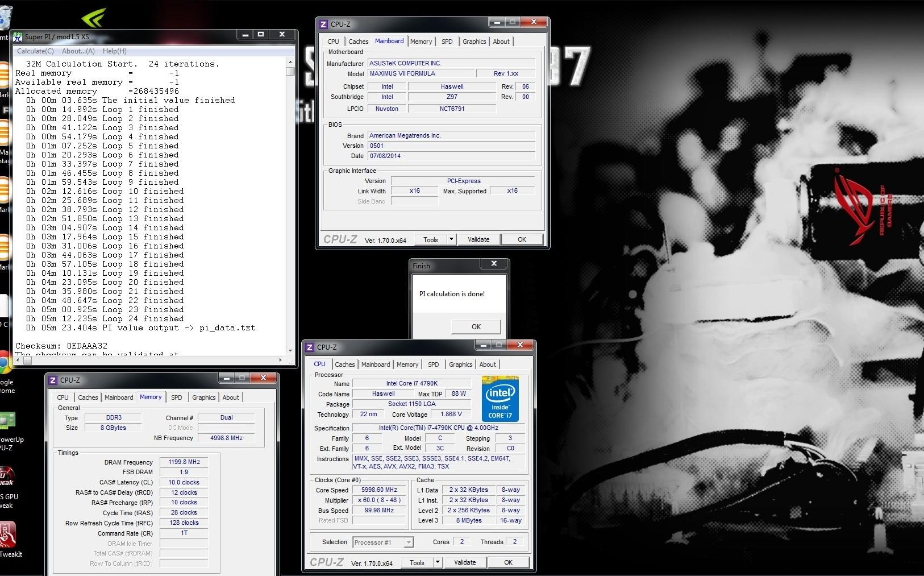Click the Checksum 0EDAAA32 line
The height and width of the screenshot is (576, 924).
(x=61, y=346)
